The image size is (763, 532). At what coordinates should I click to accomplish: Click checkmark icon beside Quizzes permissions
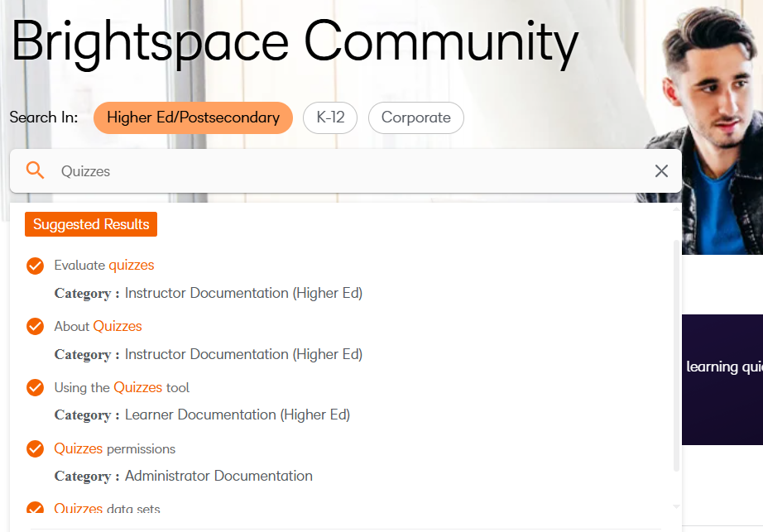point(35,448)
